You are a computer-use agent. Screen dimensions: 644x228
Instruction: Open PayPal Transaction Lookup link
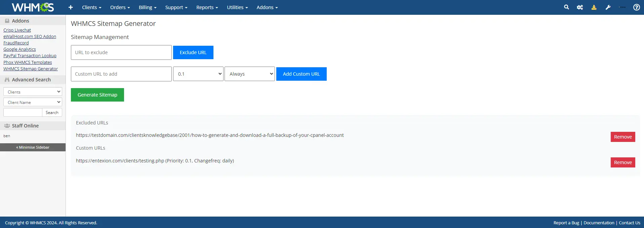(30, 55)
